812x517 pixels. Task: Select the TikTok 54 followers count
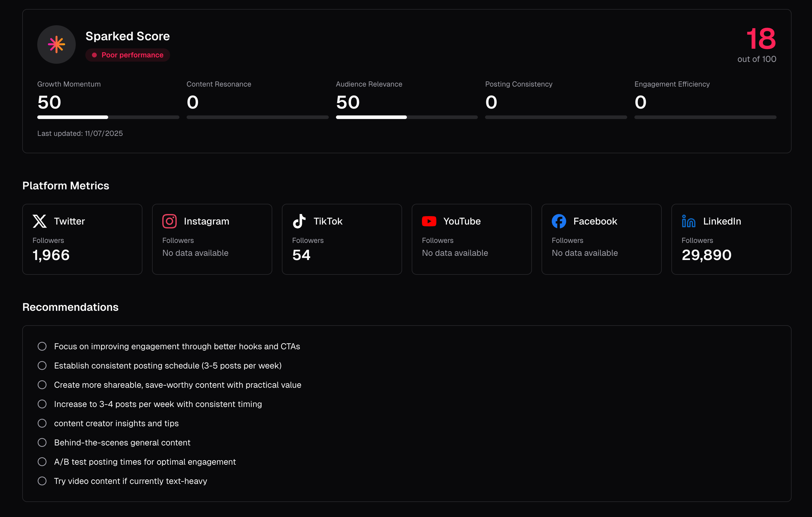pos(301,255)
